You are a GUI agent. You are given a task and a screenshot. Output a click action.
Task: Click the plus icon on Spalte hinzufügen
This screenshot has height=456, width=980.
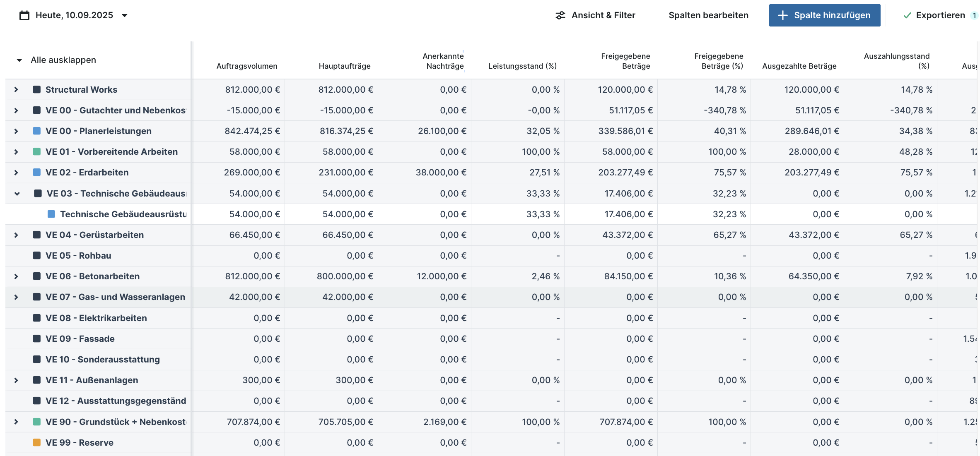[x=782, y=15]
